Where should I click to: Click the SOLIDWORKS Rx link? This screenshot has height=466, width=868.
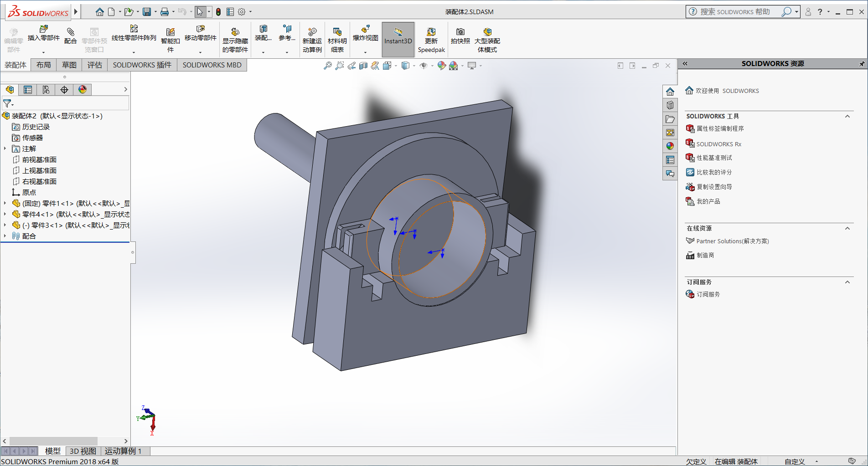[718, 144]
